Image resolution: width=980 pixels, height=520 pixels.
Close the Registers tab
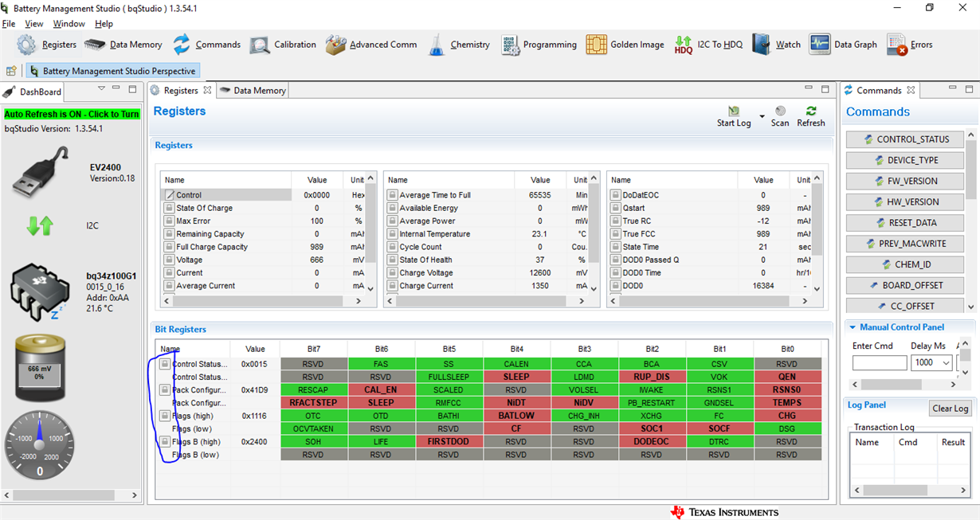tap(207, 91)
